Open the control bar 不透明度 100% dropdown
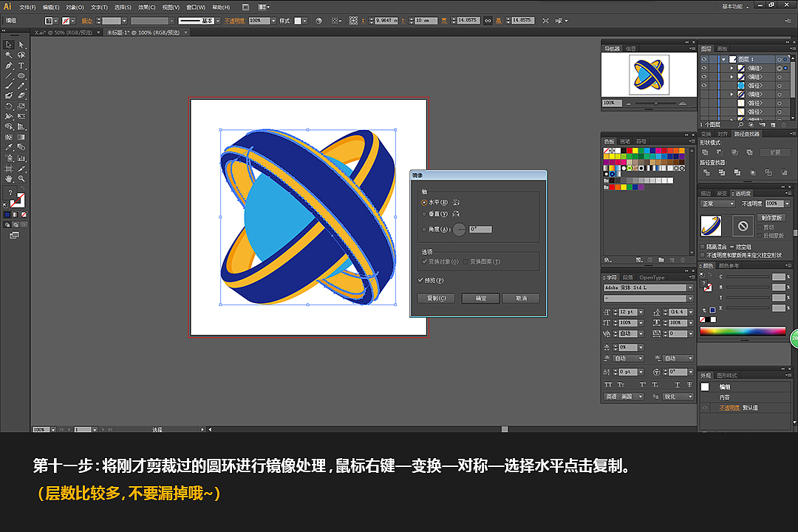This screenshot has width=798, height=532. pyautogui.click(x=273, y=21)
